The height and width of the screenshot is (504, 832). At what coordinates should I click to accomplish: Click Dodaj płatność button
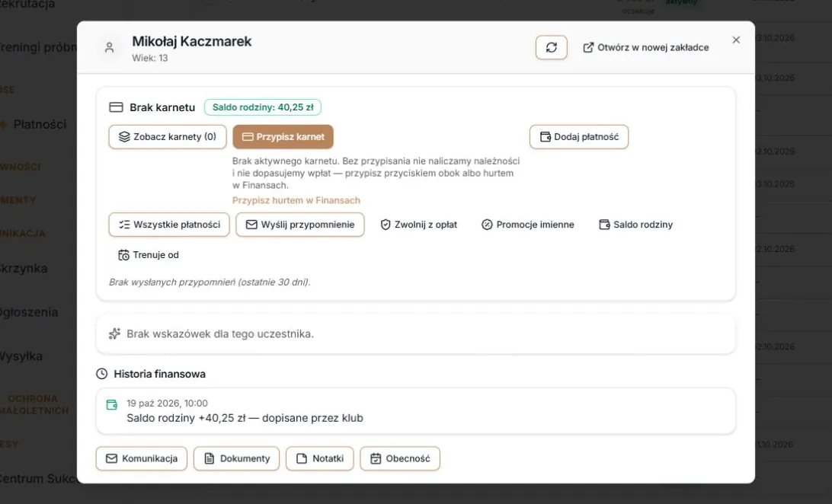click(x=579, y=137)
